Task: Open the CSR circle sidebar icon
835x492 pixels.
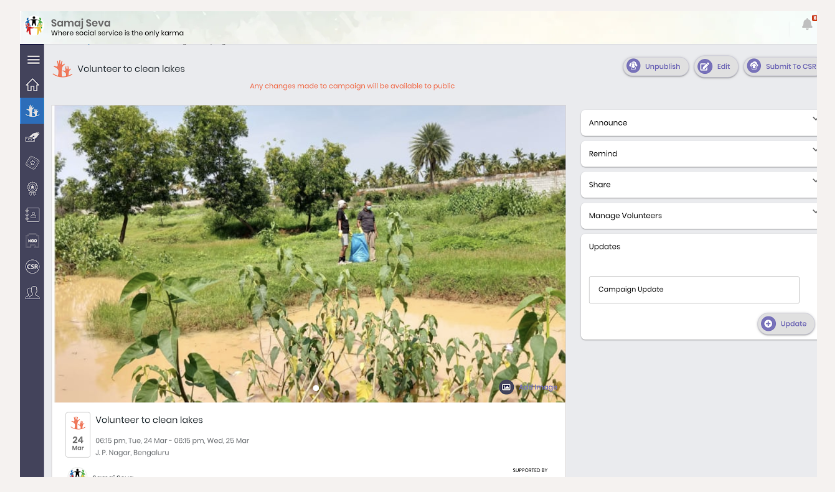Action: [x=32, y=266]
